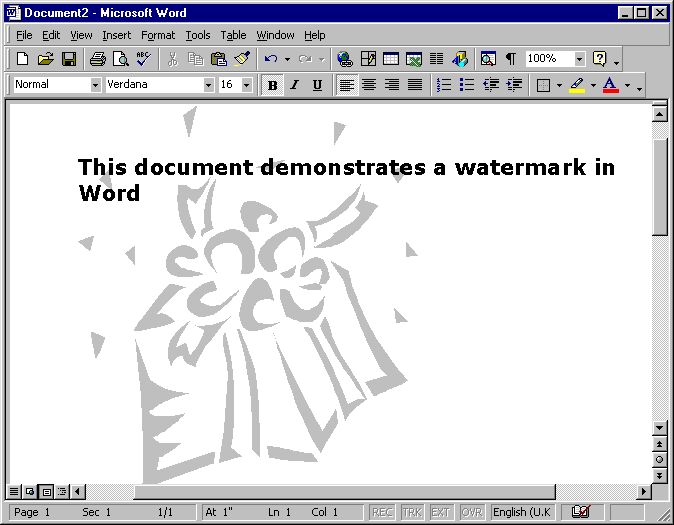Undo the last action
The height and width of the screenshot is (525, 674).
[x=271, y=58]
